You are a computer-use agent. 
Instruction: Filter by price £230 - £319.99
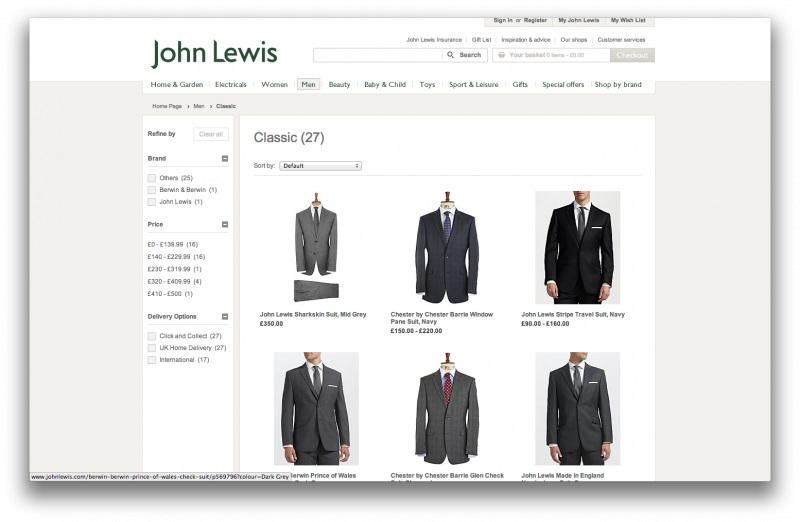point(174,269)
